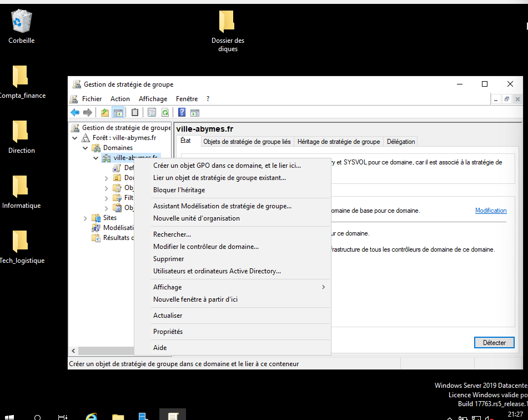Click the Modification link
528x420 pixels.
click(x=491, y=211)
